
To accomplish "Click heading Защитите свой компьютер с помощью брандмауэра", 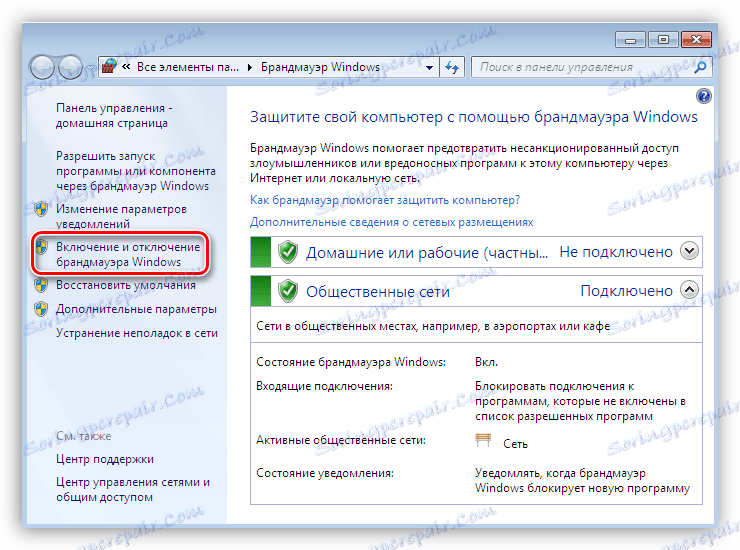I will [473, 117].
